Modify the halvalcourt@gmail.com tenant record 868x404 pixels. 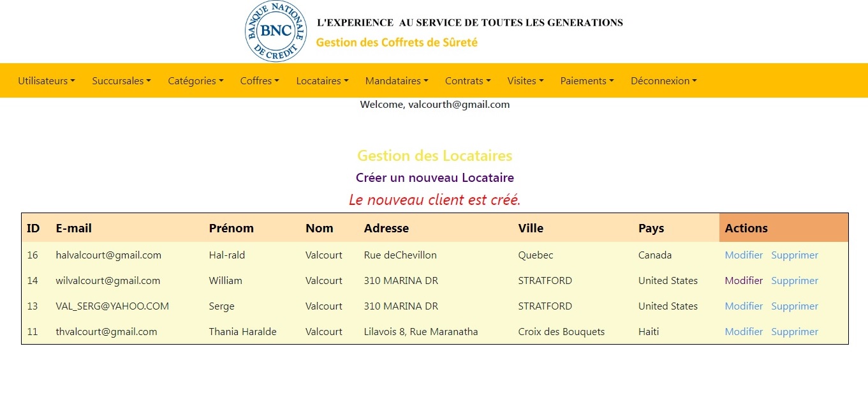(x=744, y=255)
